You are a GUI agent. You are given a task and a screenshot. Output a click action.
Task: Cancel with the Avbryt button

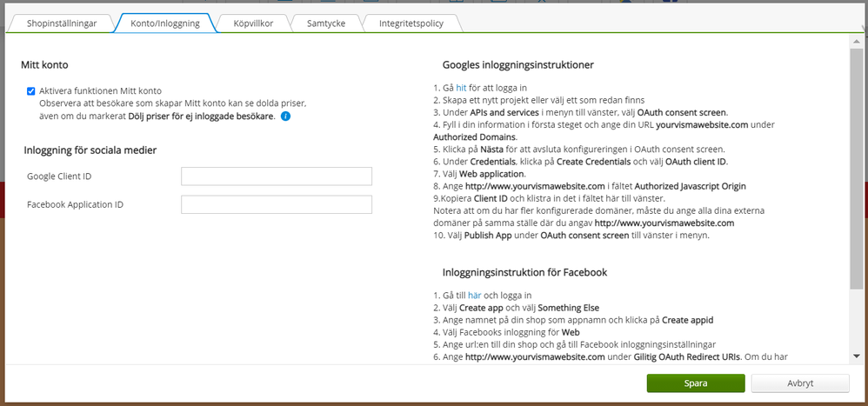pos(799,383)
